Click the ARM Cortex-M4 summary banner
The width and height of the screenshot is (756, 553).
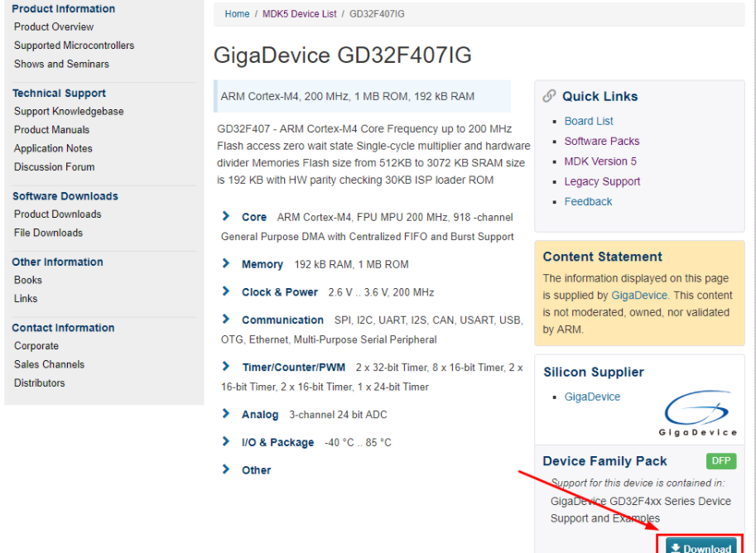pos(362,96)
